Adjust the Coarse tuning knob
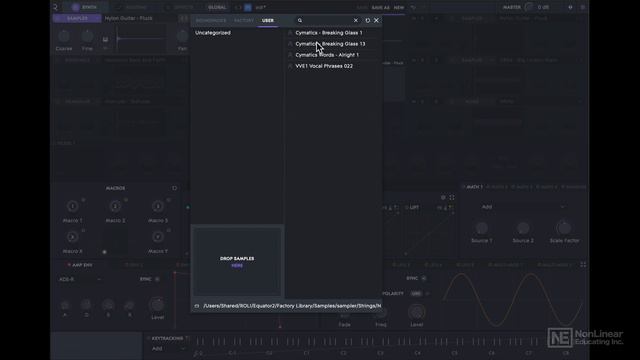The height and width of the screenshot is (360, 640). click(64, 37)
